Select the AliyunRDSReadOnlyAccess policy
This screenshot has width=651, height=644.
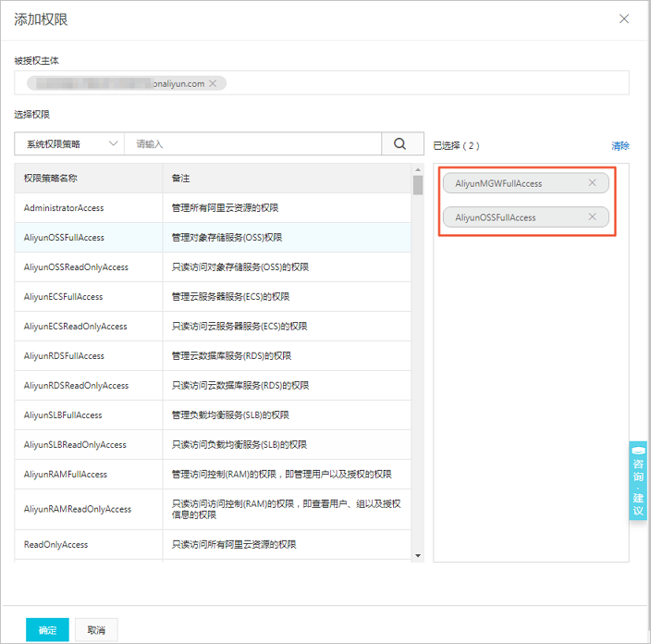pos(213,386)
